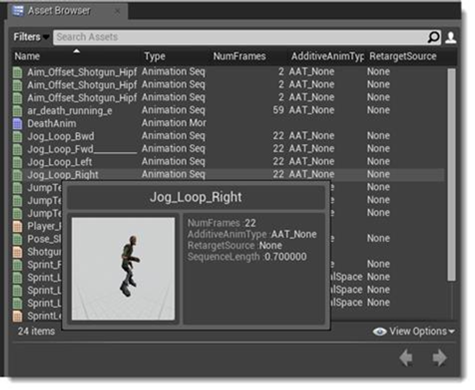Click the 59 NumFrames value

pos(278,110)
